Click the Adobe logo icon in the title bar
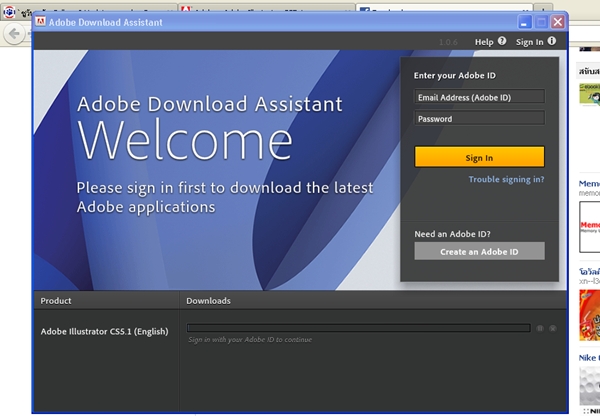This screenshot has height=416, width=600. point(40,21)
